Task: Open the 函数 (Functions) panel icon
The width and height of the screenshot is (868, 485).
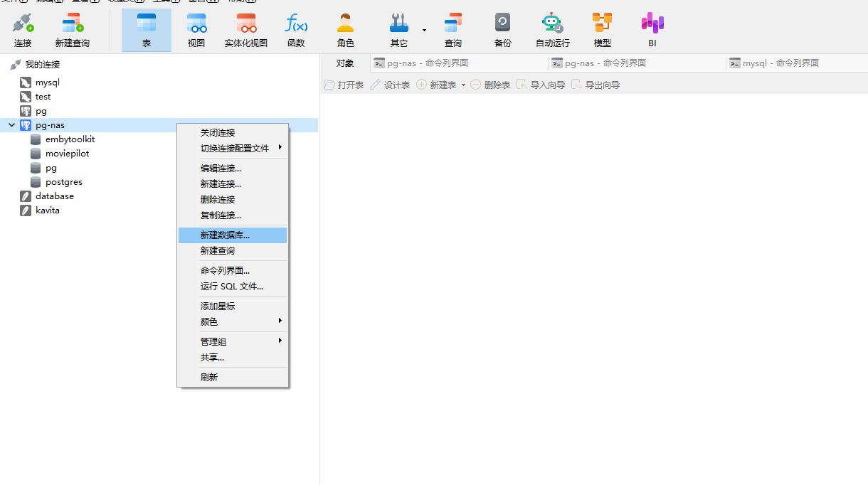Action: [x=296, y=28]
